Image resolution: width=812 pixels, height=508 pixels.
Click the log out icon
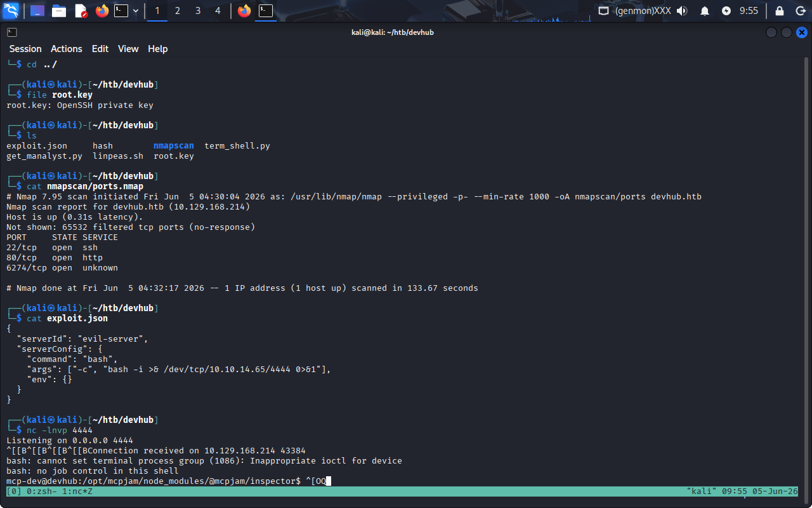800,11
